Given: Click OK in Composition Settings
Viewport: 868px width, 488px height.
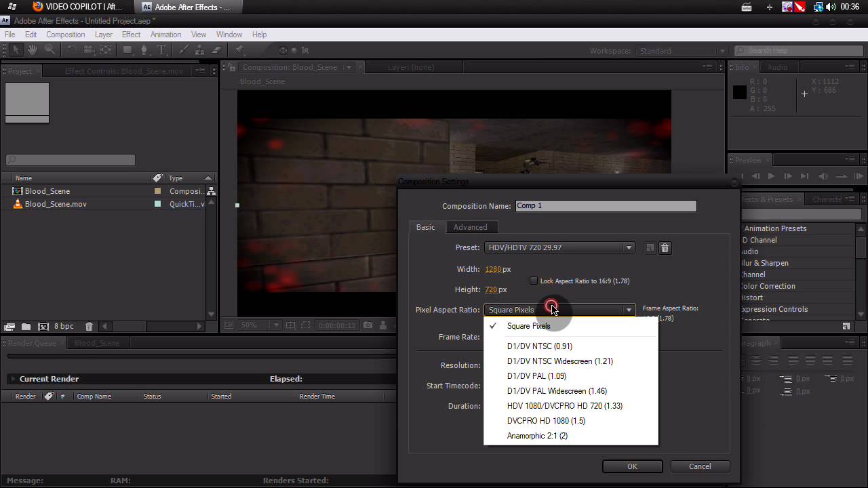Looking at the screenshot, I should point(632,466).
